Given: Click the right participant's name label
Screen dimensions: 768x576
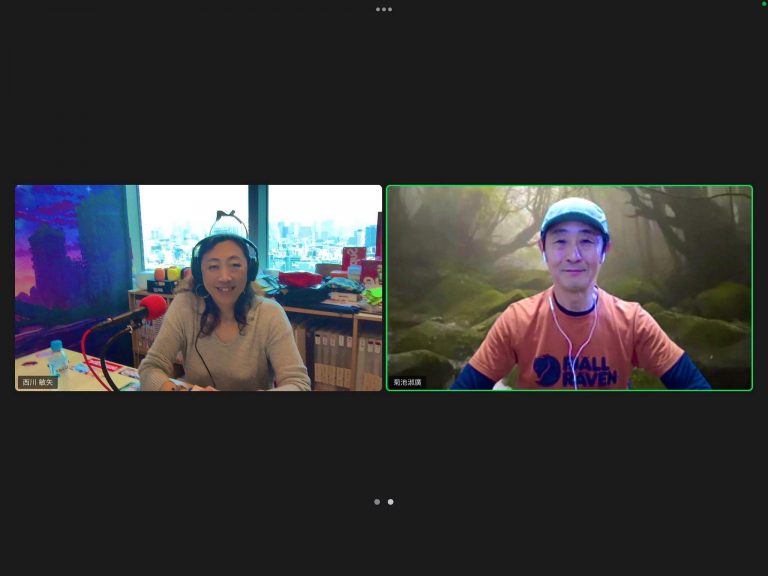Looking at the screenshot, I should click(408, 382).
